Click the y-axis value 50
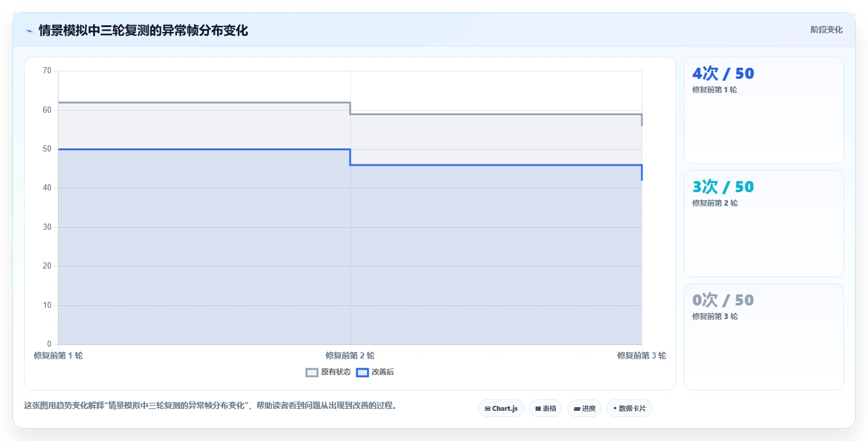 [x=47, y=149]
